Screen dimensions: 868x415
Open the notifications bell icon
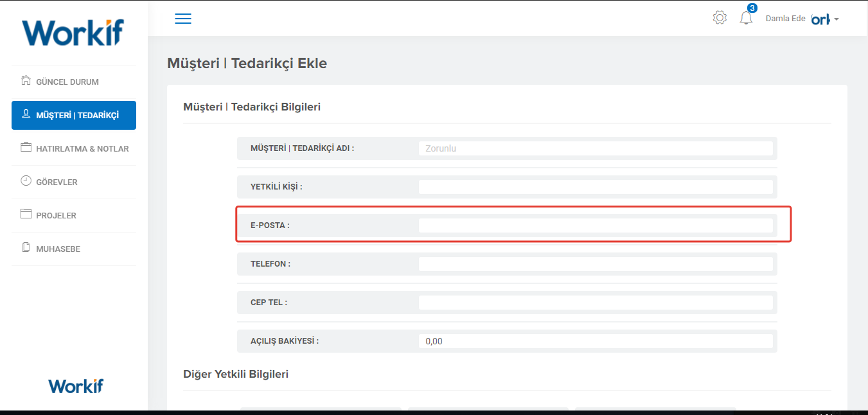746,18
